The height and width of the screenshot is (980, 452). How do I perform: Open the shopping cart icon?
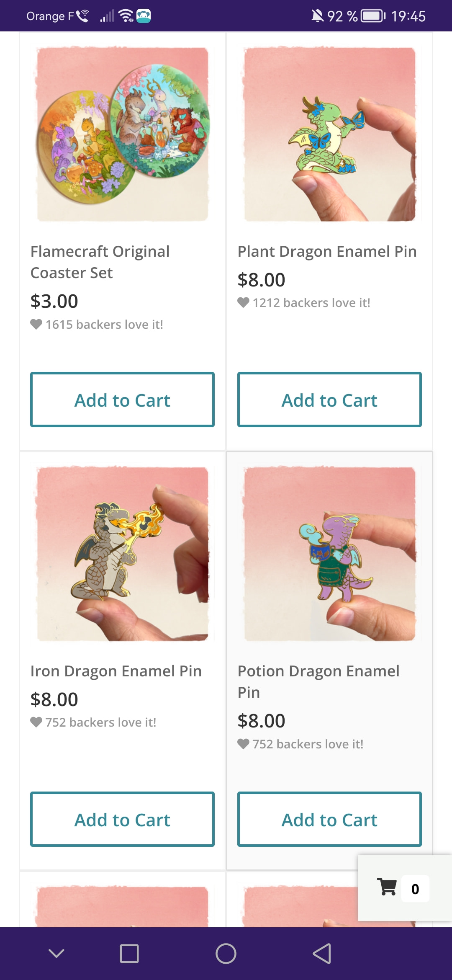[387, 887]
